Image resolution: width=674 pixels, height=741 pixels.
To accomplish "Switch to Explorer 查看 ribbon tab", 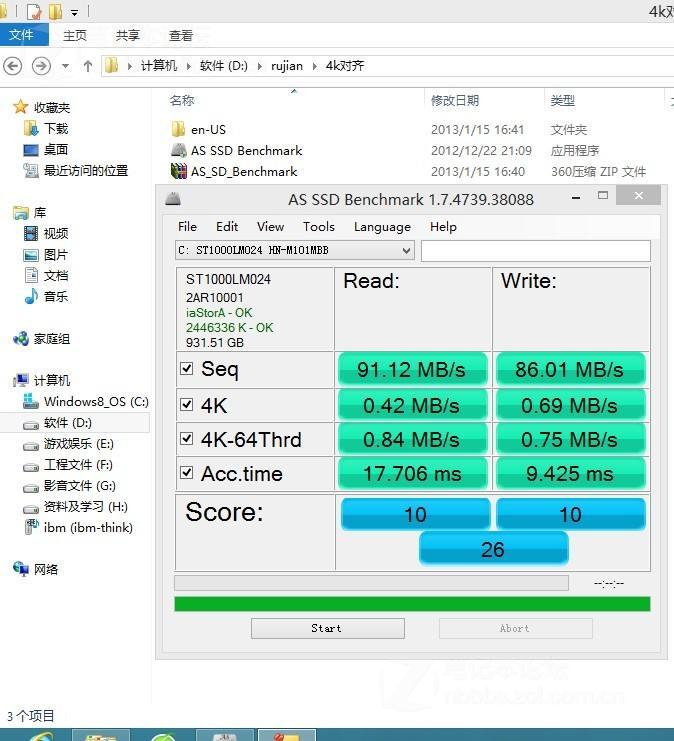I will coord(181,35).
